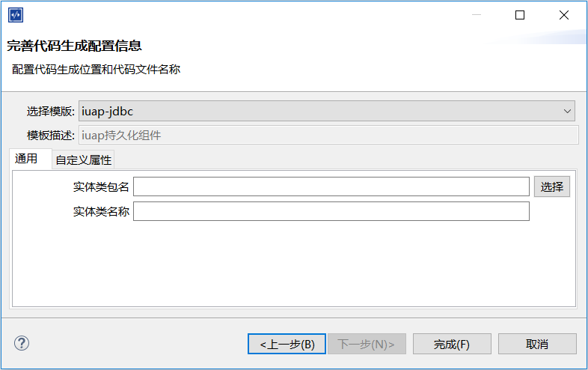This screenshot has height=370, width=588.
Task: Focus the 实体类名称 text field
Action: pos(331,212)
